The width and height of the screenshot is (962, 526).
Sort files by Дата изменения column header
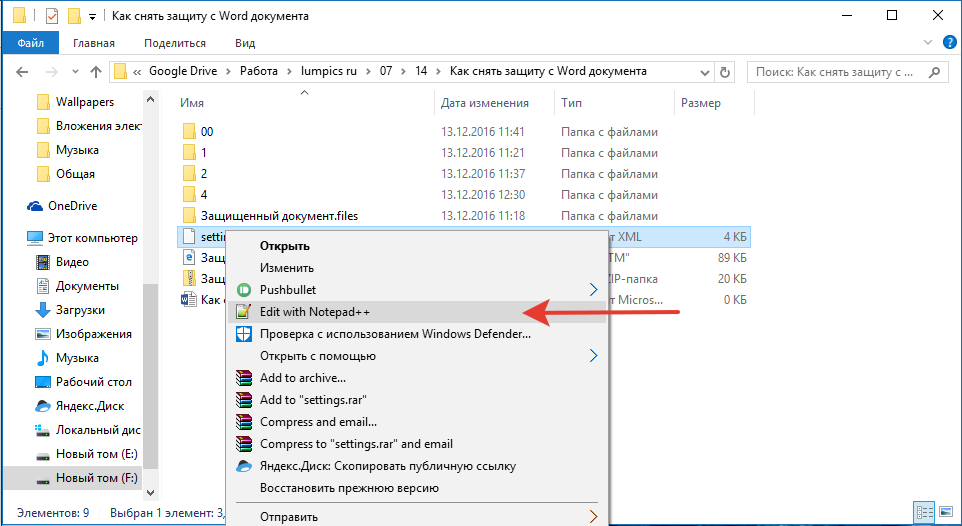pyautogui.click(x=484, y=103)
